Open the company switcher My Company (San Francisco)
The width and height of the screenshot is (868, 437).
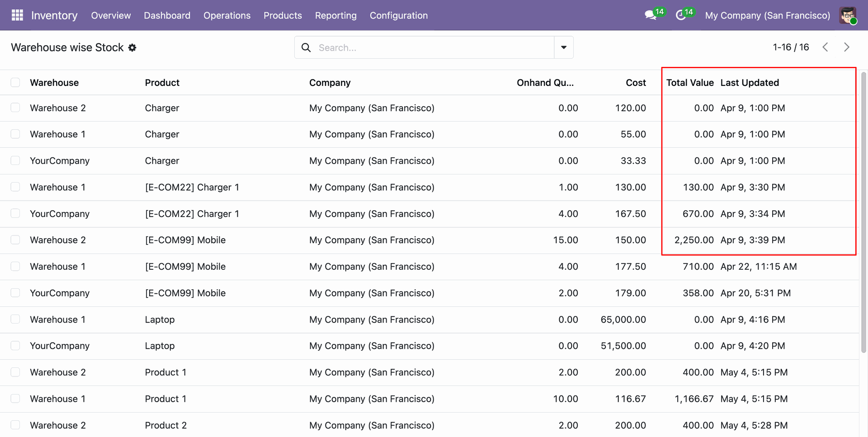pos(767,15)
